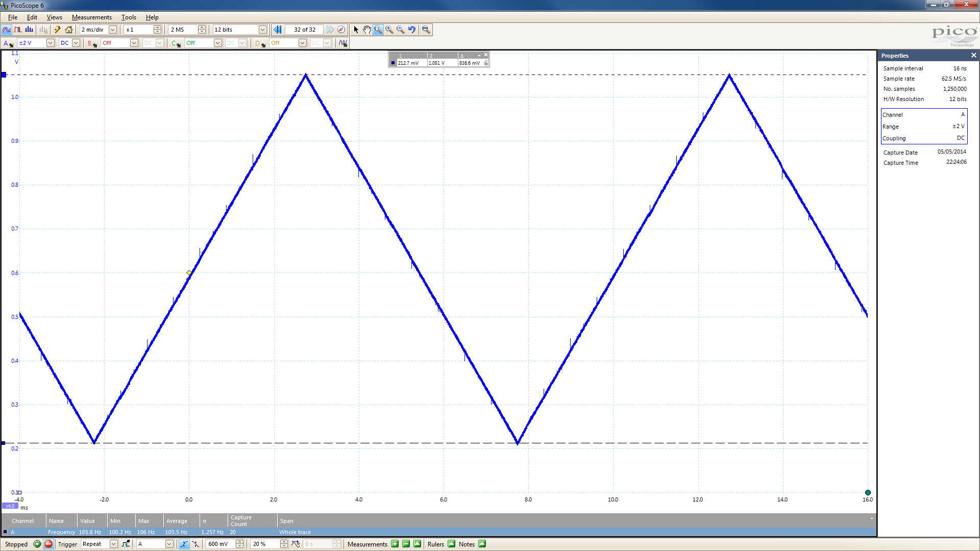
Task: Toggle trigger delay enable icon
Action: (x=296, y=544)
